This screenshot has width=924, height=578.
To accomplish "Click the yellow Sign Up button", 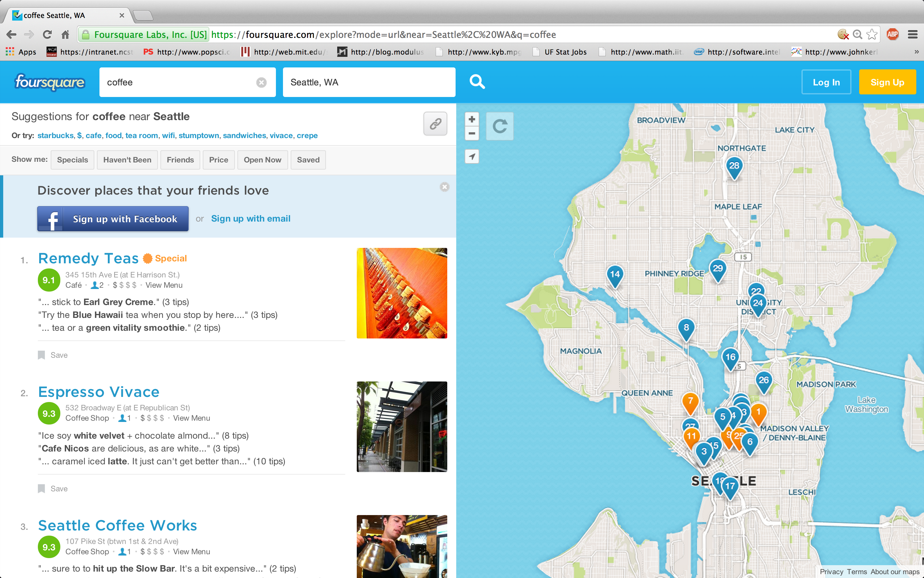I will [887, 82].
